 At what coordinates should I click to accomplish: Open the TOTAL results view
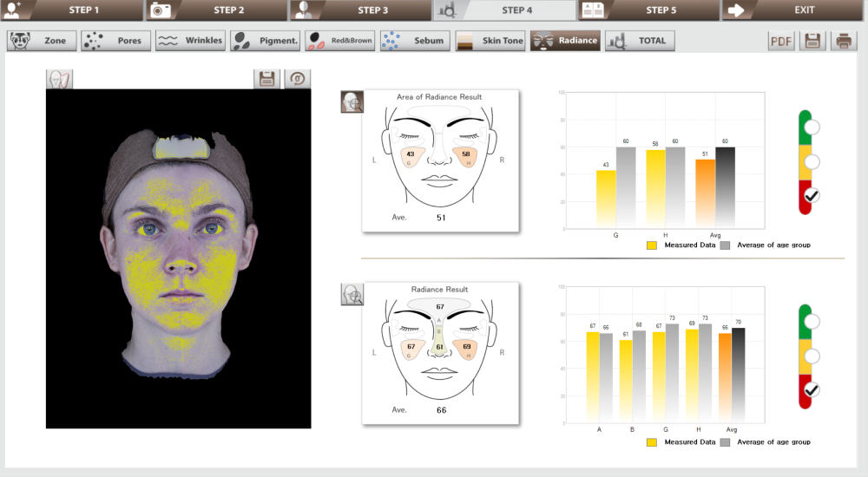[640, 41]
